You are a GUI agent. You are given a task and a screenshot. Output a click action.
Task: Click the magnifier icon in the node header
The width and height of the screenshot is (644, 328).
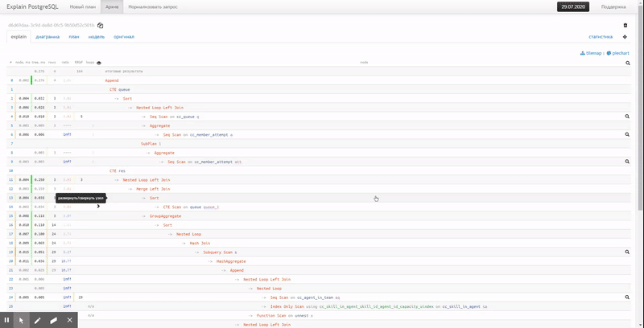627,62
